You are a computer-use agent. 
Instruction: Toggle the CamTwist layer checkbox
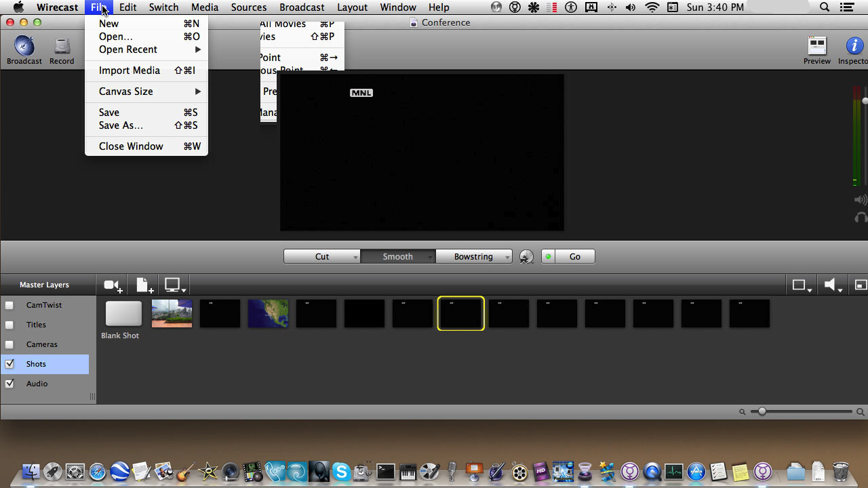click(x=9, y=305)
